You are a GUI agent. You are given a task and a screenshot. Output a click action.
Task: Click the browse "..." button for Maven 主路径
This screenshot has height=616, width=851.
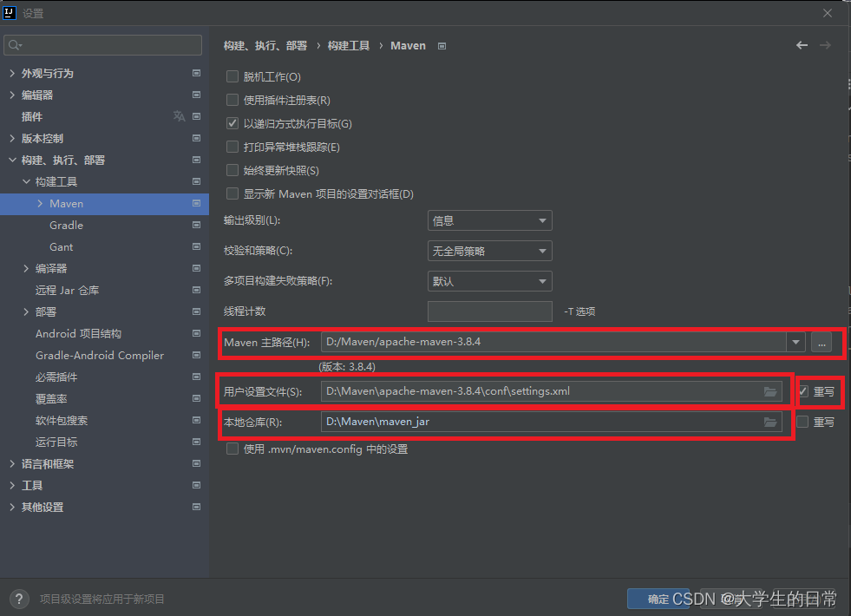(x=822, y=343)
